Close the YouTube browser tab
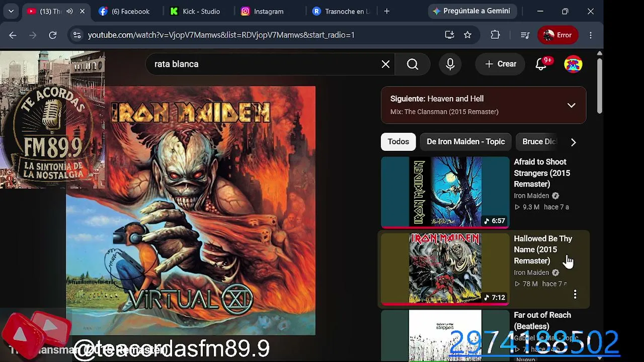 pyautogui.click(x=83, y=11)
